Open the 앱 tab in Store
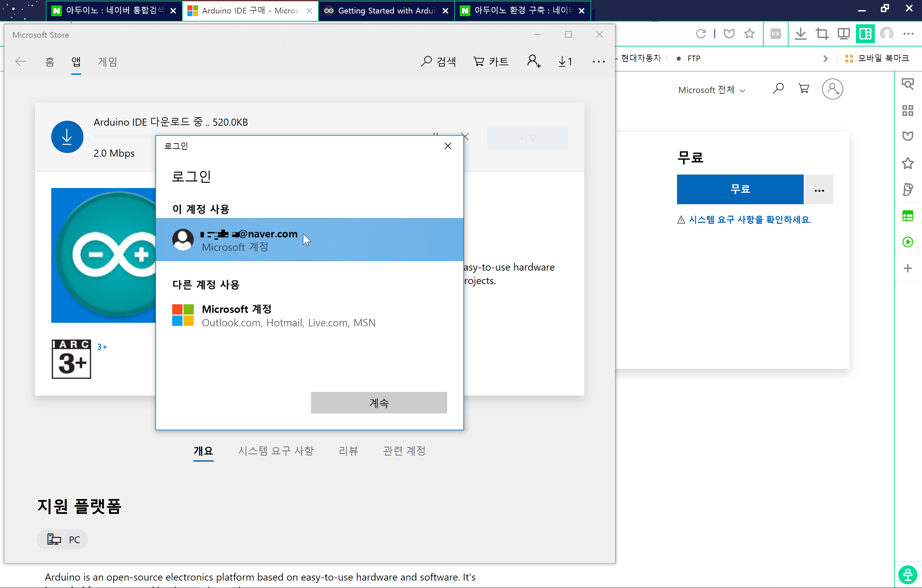Screen dimensions: 922x588 (x=76, y=62)
